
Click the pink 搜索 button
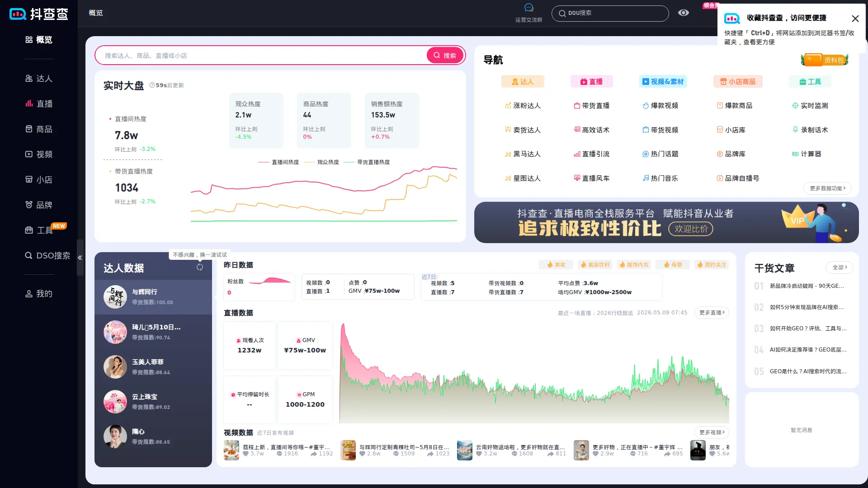pyautogui.click(x=445, y=55)
